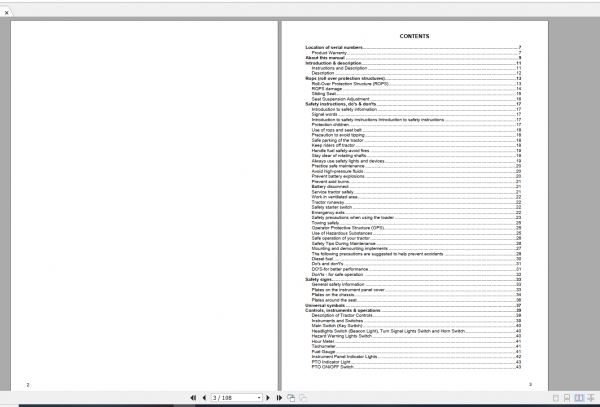Click 'Keep riders off tractor' entry
Image resolution: width=600 pixels, height=407 pixels.
(x=333, y=145)
